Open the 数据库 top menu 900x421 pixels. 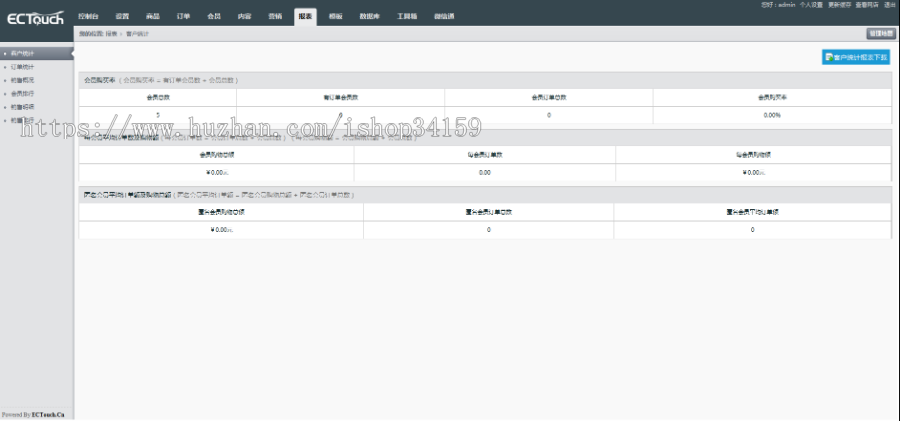tap(370, 17)
